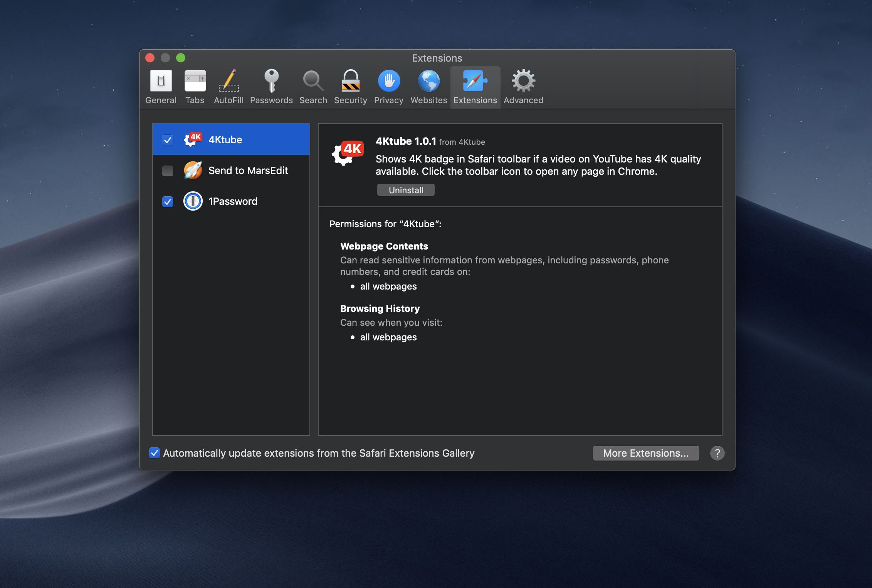
Task: Select the Send to MarsEdit row
Action: pos(231,170)
